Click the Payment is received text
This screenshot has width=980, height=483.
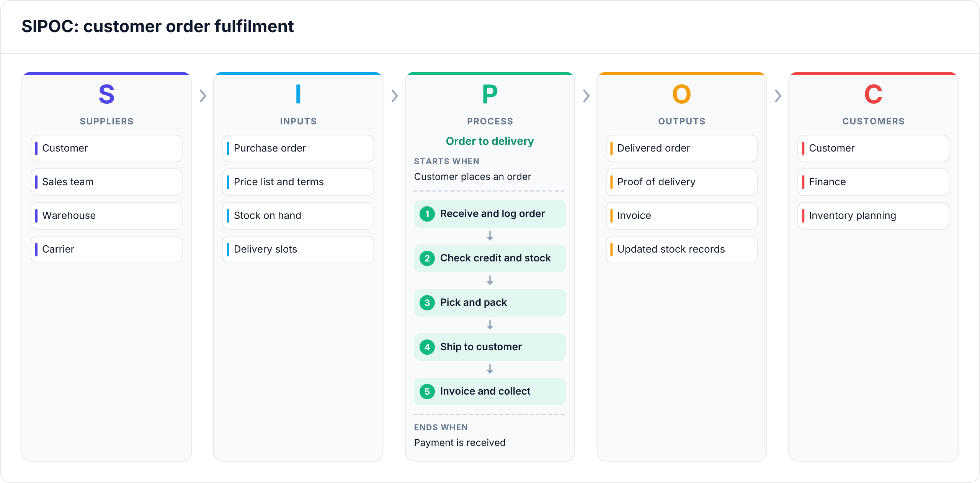click(x=460, y=443)
